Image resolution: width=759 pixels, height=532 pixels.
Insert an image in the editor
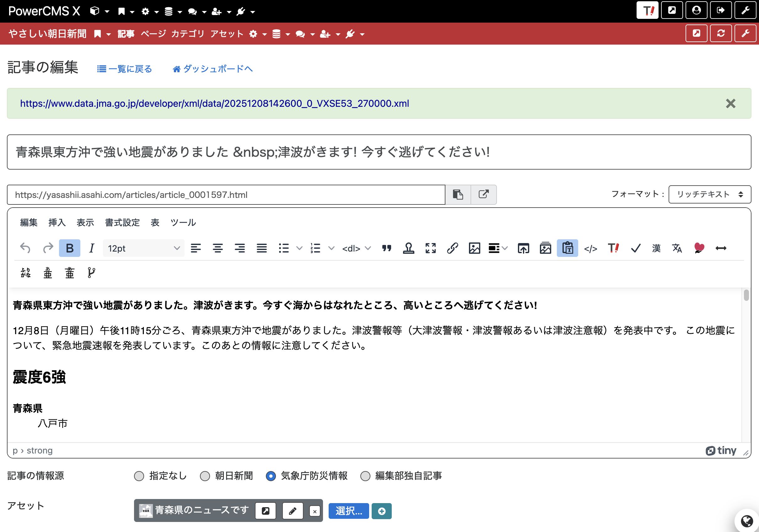(x=474, y=248)
